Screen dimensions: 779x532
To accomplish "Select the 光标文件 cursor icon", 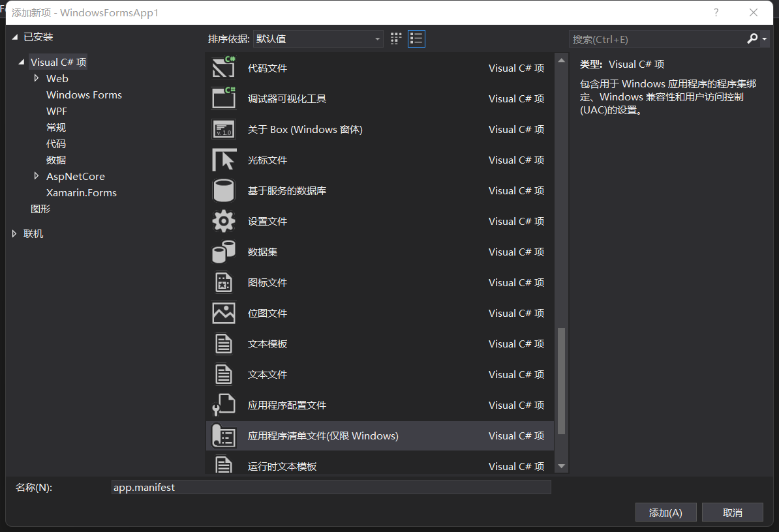I will (x=224, y=160).
